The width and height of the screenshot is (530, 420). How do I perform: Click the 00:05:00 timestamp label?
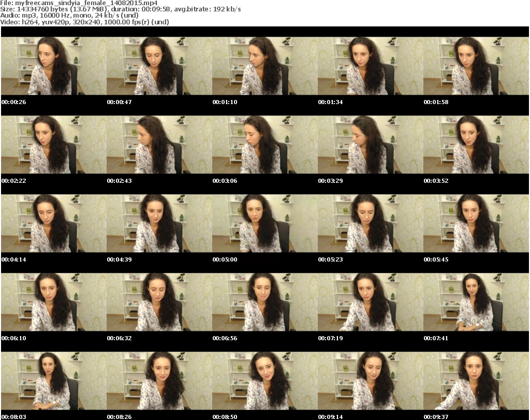click(x=225, y=259)
